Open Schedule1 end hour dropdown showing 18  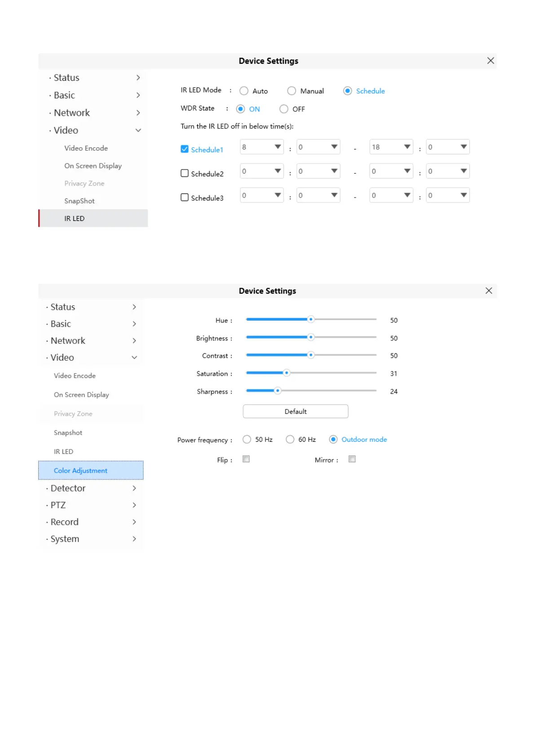pos(391,147)
